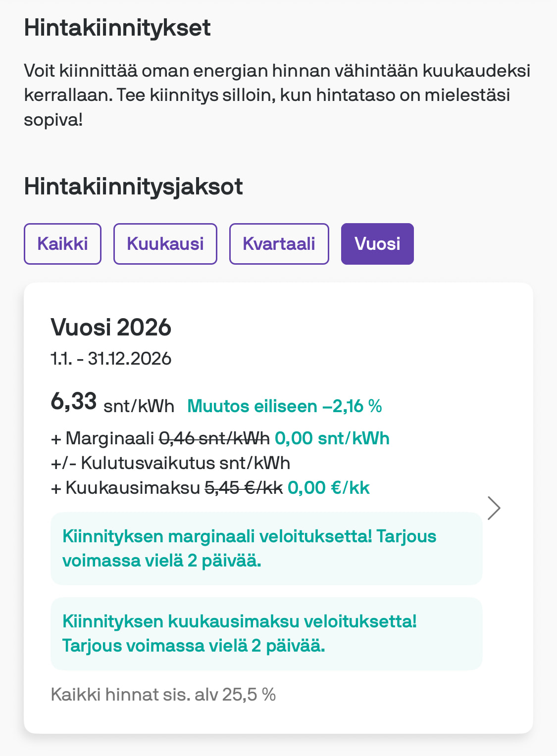Open Vuosi 2026 details with chevron arrow
Image resolution: width=557 pixels, height=756 pixels.
coord(494,508)
